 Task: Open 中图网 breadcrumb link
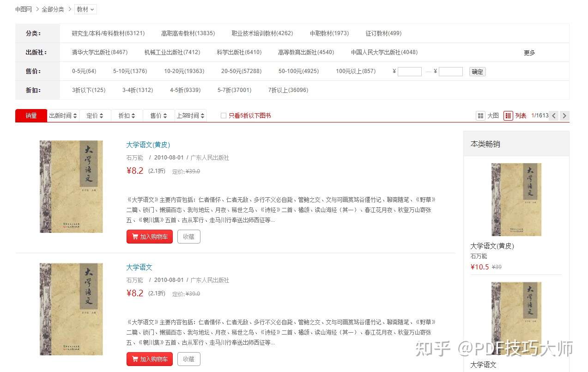(24, 9)
